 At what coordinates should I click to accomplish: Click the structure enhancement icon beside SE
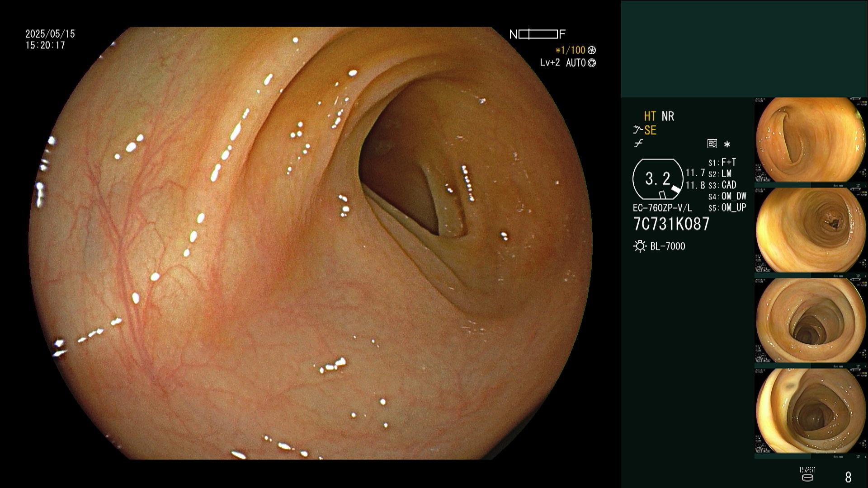(x=638, y=130)
